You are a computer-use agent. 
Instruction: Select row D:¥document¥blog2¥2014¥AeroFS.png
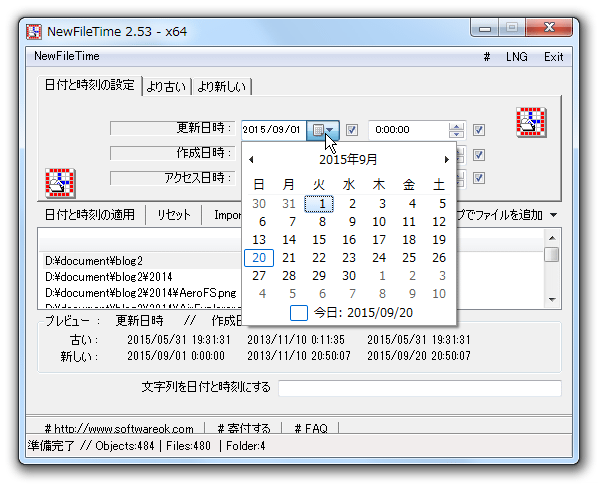point(141,293)
